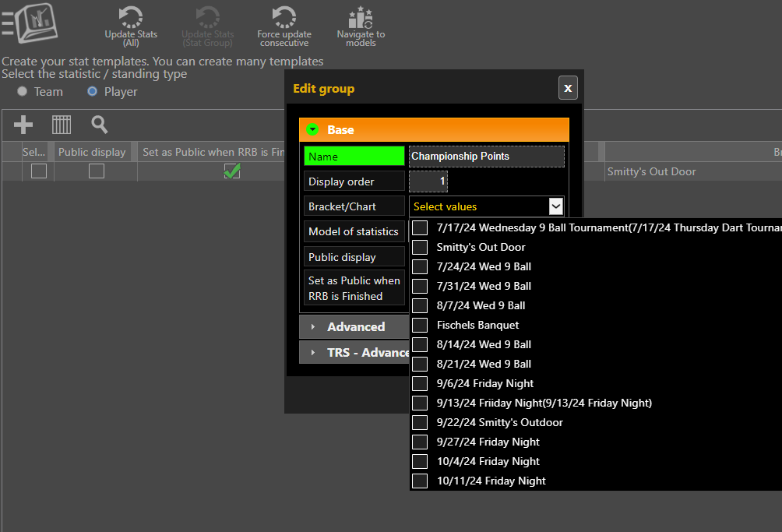Check 8/7/24 Wed 9 Ball checkbox

(420, 305)
